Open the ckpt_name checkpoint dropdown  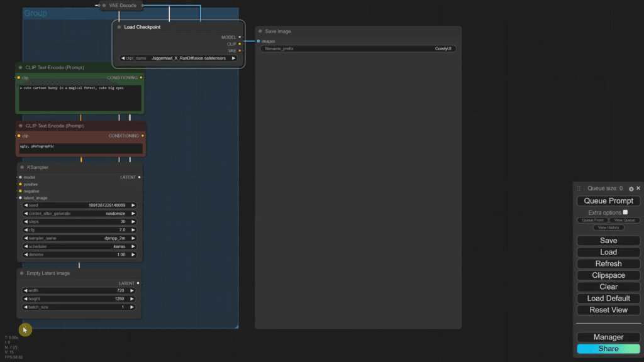click(178, 58)
